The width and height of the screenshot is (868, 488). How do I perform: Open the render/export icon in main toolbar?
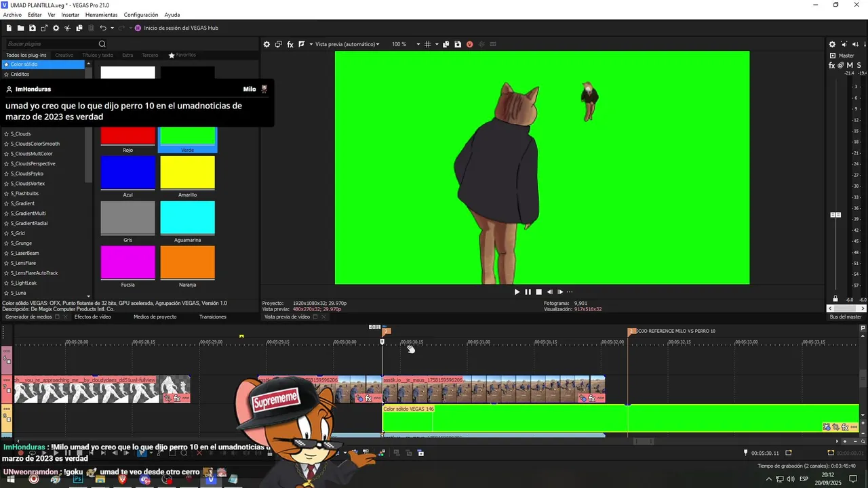[x=44, y=28]
